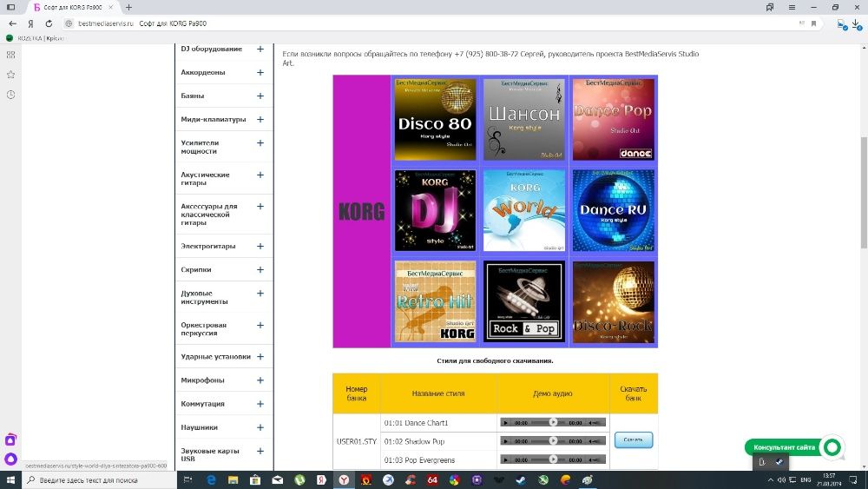Open the Retro Hit style pack thumbnail
This screenshot has width=868, height=489.
point(435,301)
